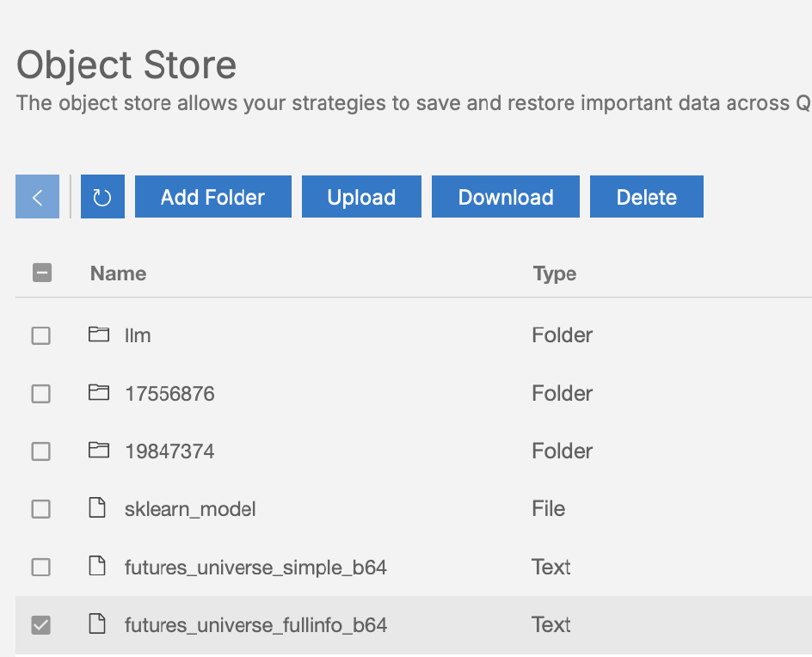This screenshot has height=657, width=812.
Task: Select the sklearn_model row checkbox
Action: pos(41,509)
